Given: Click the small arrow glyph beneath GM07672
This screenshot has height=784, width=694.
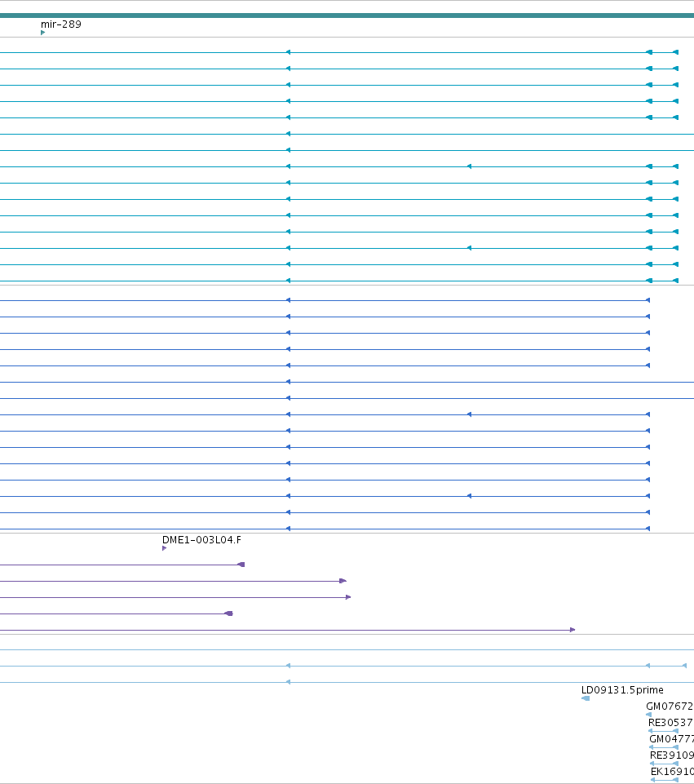Looking at the screenshot, I should (x=648, y=715).
